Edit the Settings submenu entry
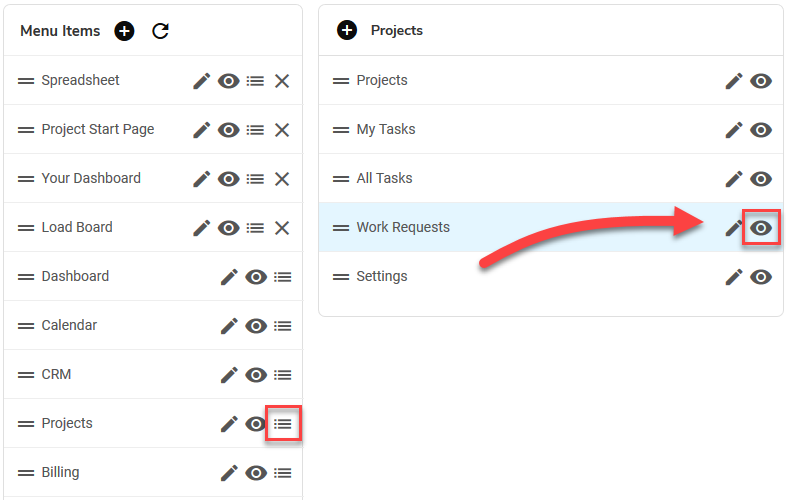This screenshot has height=500, width=786. (734, 277)
